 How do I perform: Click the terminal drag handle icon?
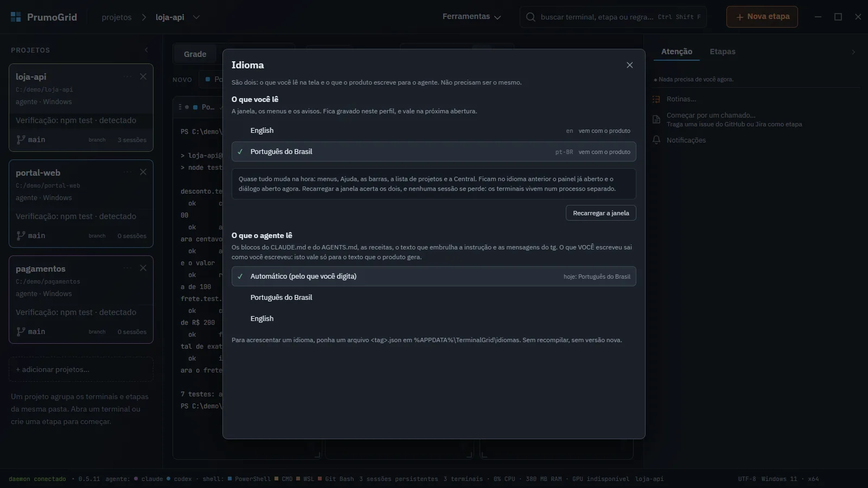point(180,107)
